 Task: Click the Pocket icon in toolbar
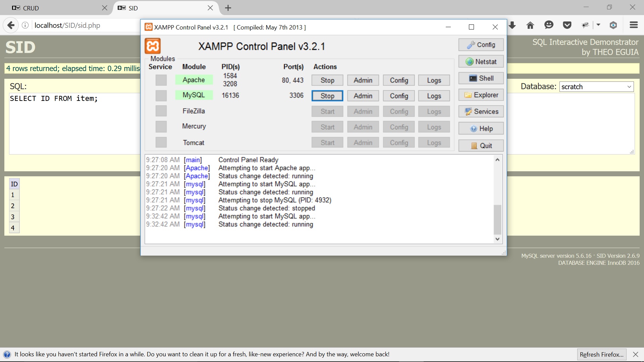567,25
